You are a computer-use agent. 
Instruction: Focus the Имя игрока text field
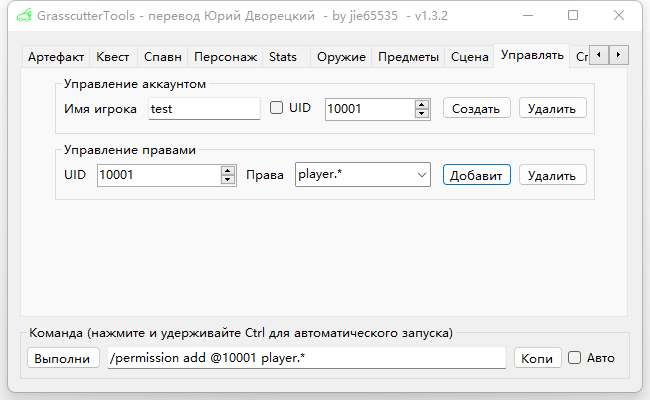pyautogui.click(x=203, y=108)
